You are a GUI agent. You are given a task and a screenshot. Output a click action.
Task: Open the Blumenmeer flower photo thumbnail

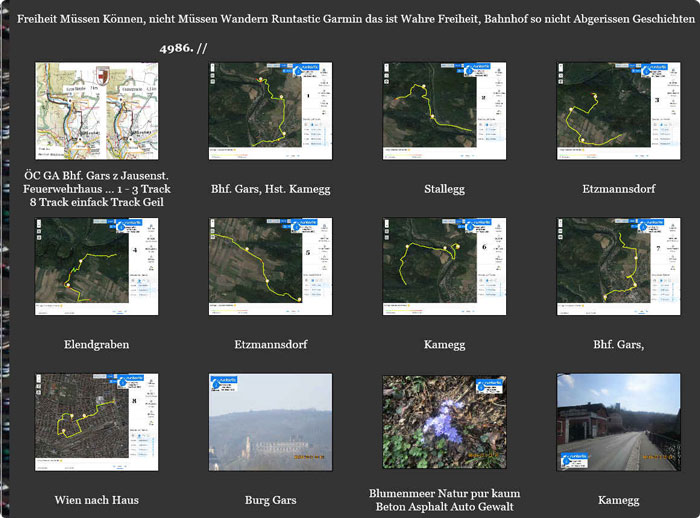click(x=444, y=422)
